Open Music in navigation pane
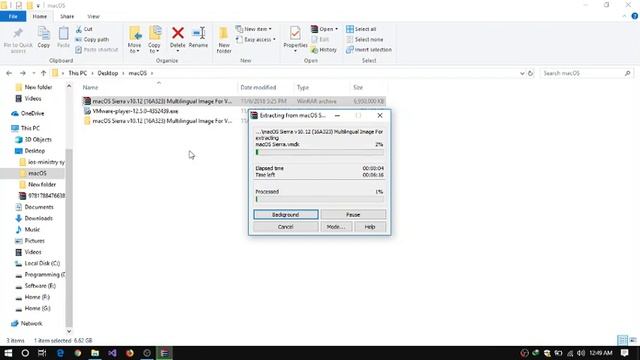 tap(32, 229)
